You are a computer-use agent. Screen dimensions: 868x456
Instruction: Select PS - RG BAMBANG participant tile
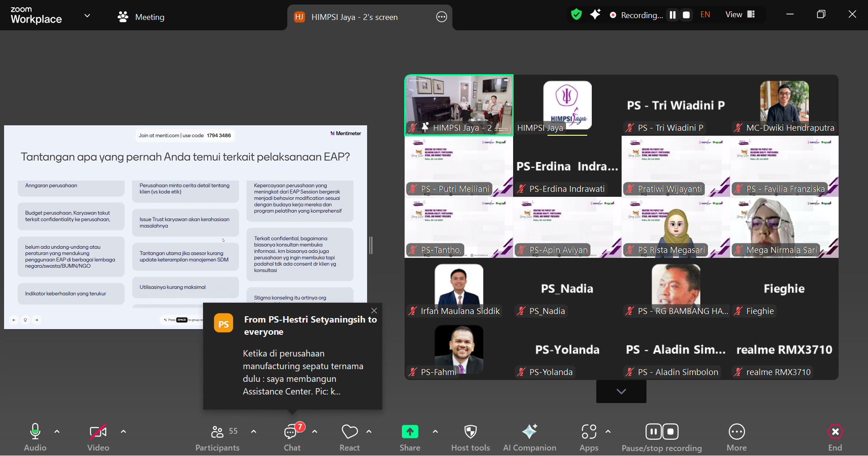(x=676, y=289)
